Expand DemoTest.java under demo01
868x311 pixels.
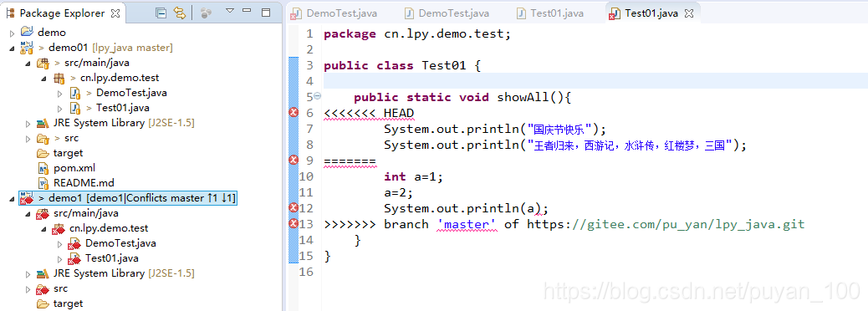(x=60, y=93)
